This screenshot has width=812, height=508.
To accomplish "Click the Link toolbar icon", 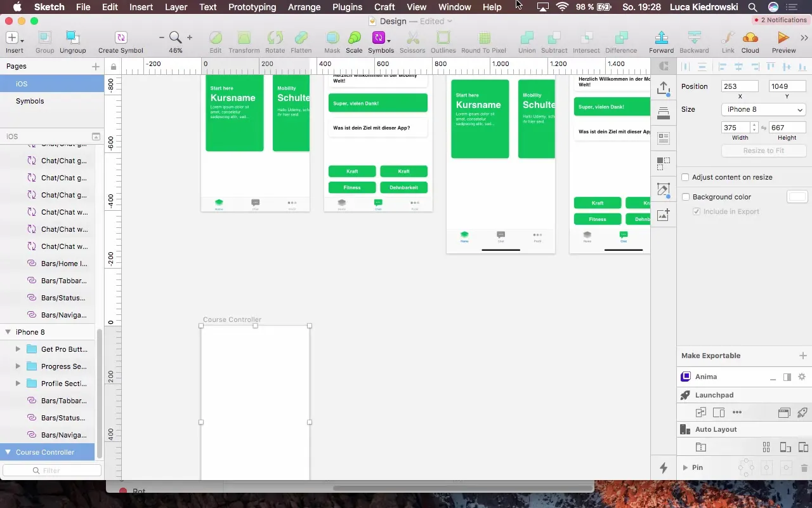I will (x=728, y=38).
